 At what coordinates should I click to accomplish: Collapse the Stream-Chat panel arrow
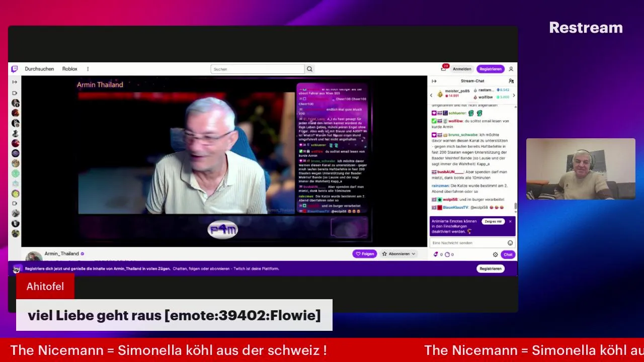(434, 81)
